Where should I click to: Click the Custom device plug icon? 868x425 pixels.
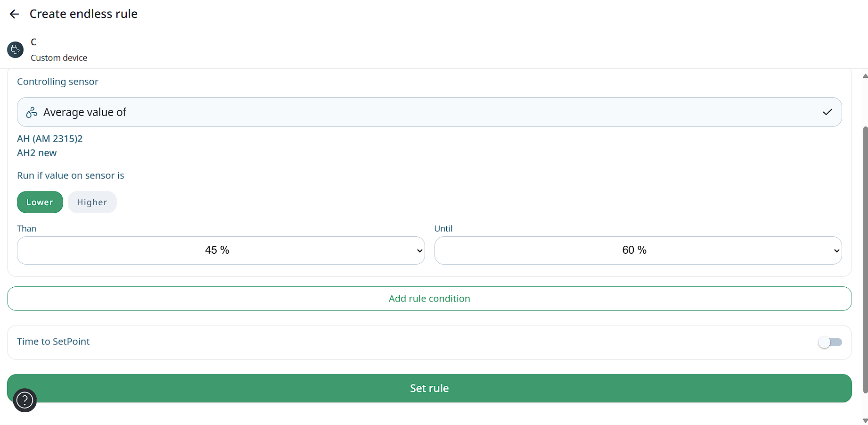pos(15,50)
